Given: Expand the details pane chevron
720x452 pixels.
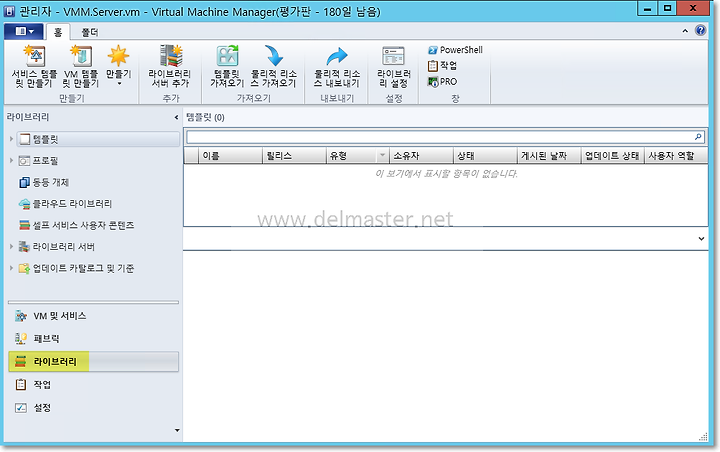Looking at the screenshot, I should click(701, 238).
